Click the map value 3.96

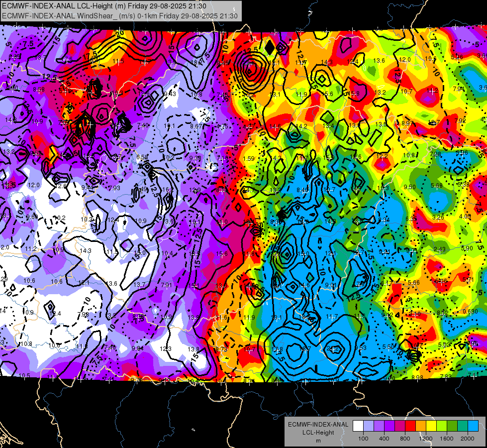(462, 153)
